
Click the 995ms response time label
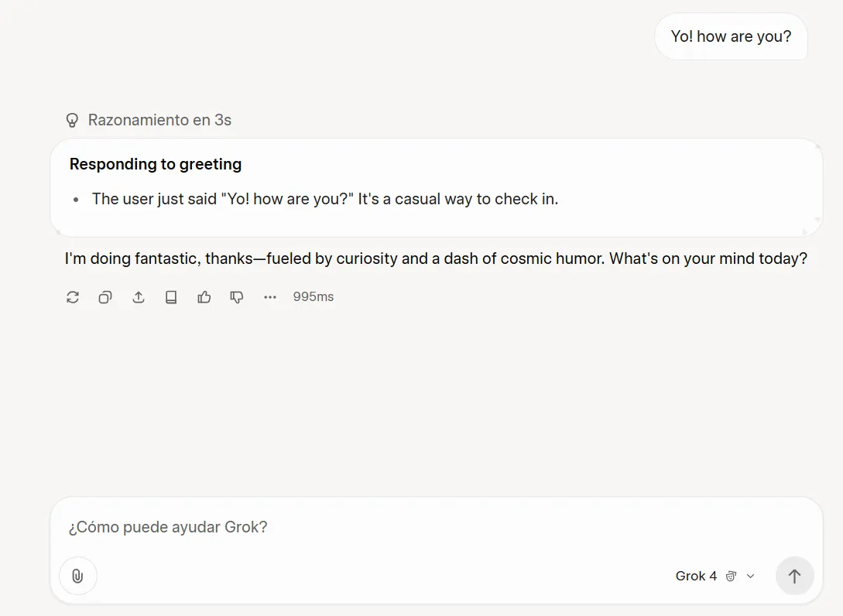[x=314, y=297]
